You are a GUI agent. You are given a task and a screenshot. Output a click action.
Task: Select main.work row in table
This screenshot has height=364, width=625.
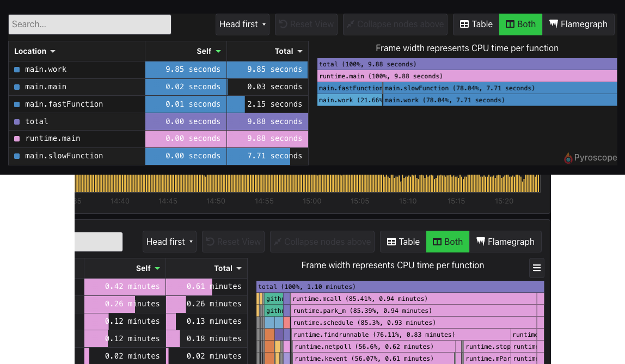pyautogui.click(x=158, y=70)
